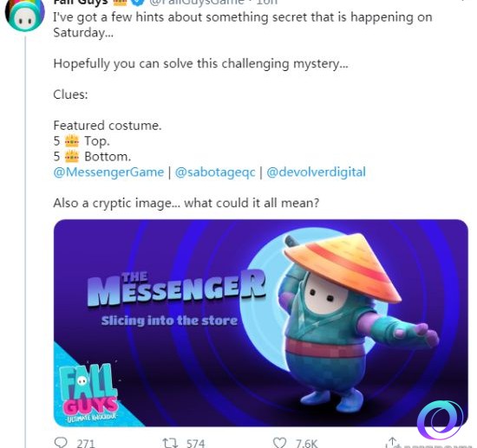Click the share upload icon
Screen dimensions: 477x448
click(392, 443)
